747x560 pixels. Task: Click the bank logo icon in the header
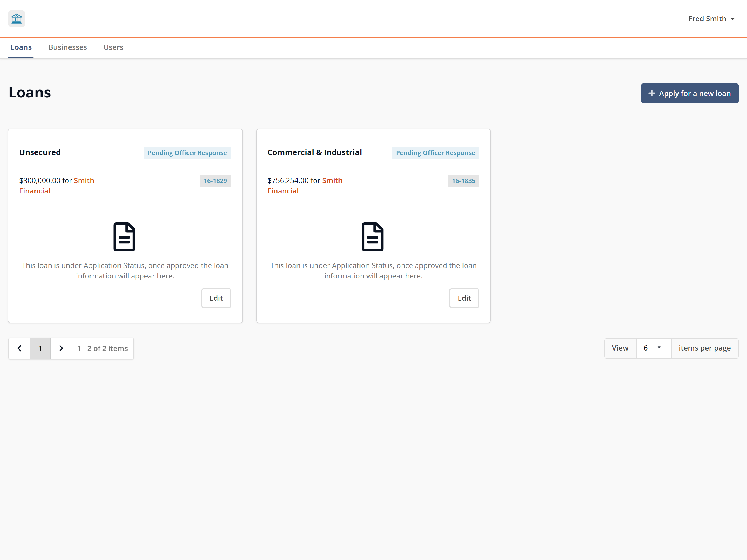(17, 19)
